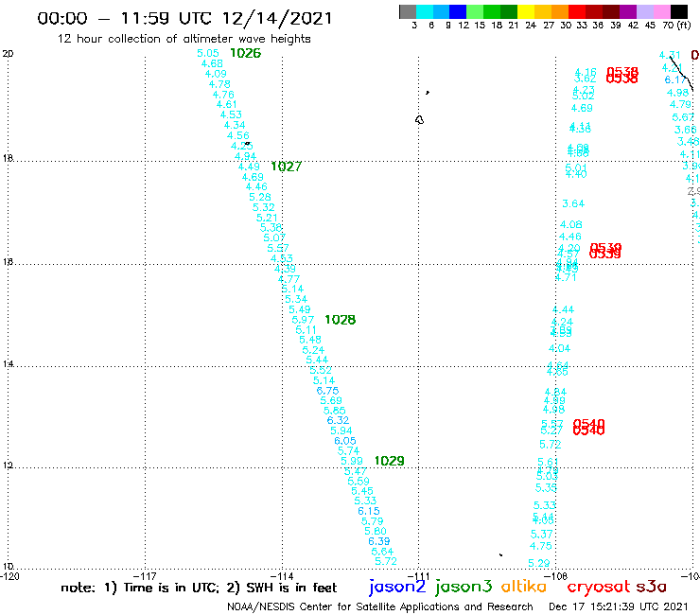
Task: Click the gray swatch in the color scale
Action: [x=408, y=11]
